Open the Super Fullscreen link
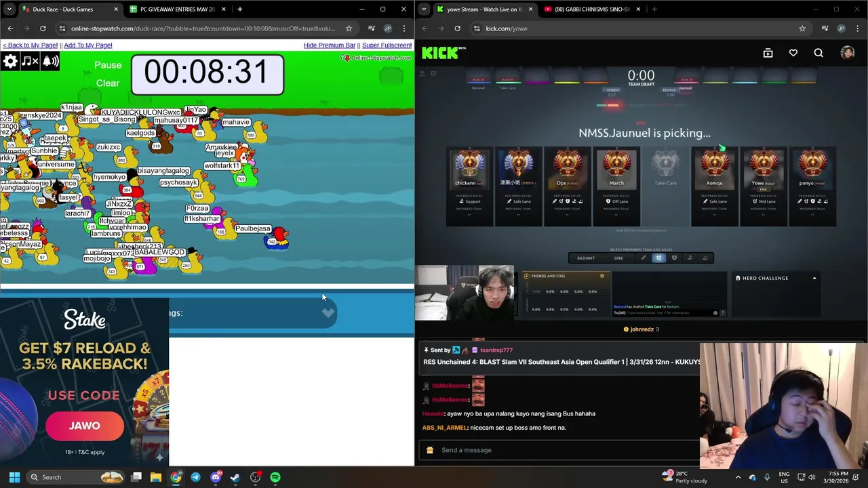 click(387, 45)
